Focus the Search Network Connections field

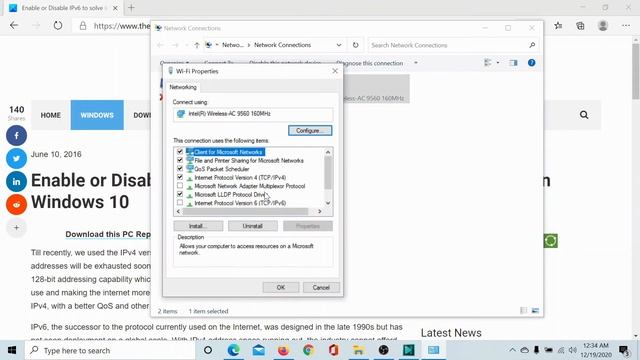coord(453,45)
